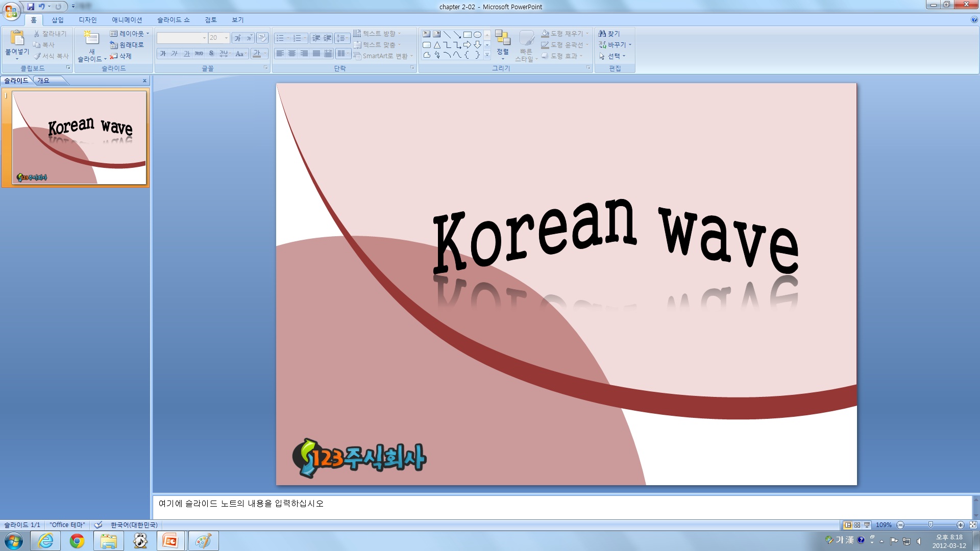Click the New Slide icon
The height and width of the screenshot is (551, 980).
91,39
